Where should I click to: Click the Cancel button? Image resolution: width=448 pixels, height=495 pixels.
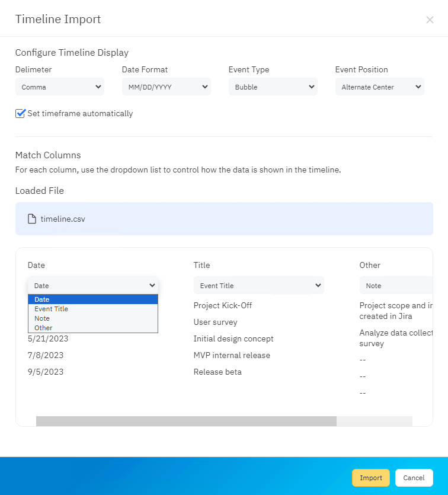click(x=414, y=478)
